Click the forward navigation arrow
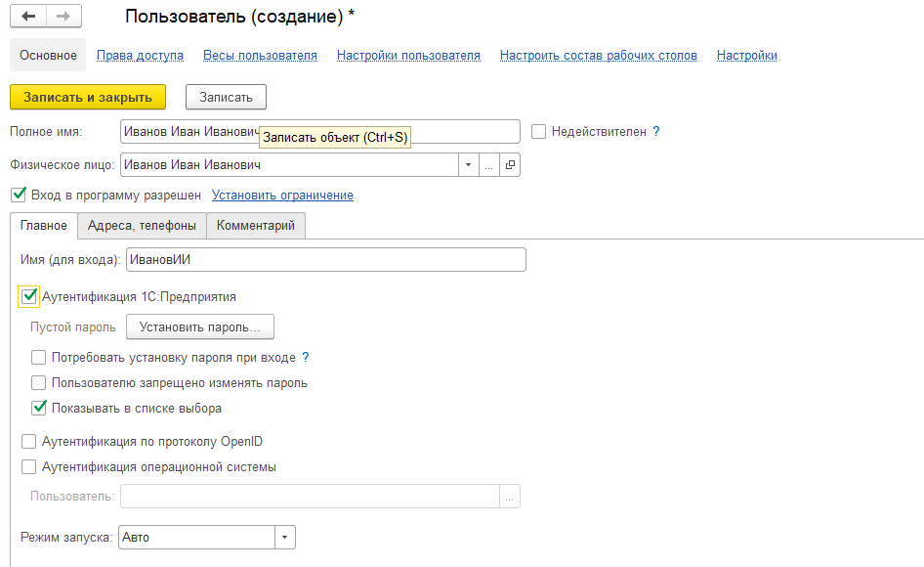The width and height of the screenshot is (924, 567). coord(63,17)
